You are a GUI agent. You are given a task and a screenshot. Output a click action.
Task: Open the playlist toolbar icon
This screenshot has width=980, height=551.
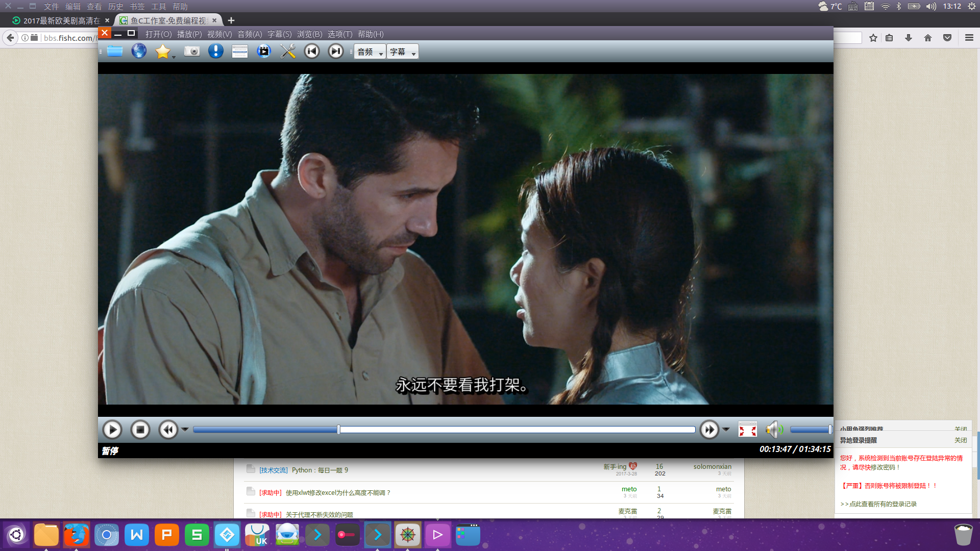(x=240, y=51)
